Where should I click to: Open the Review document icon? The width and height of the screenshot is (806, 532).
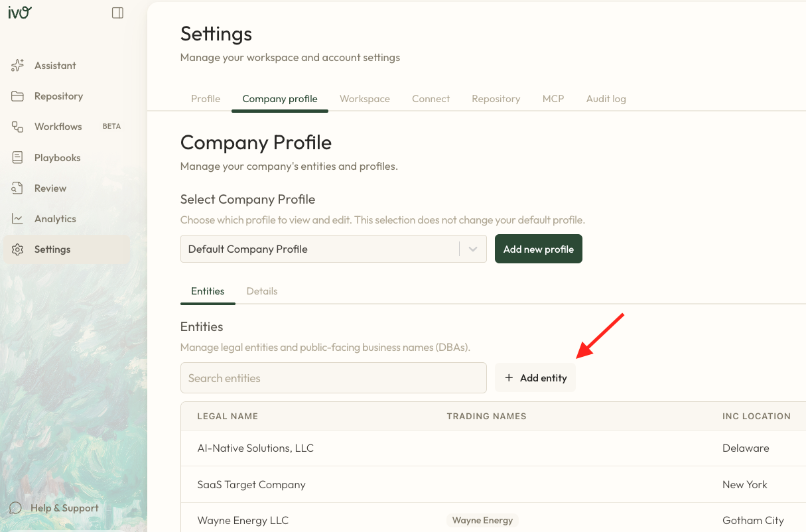pos(17,188)
